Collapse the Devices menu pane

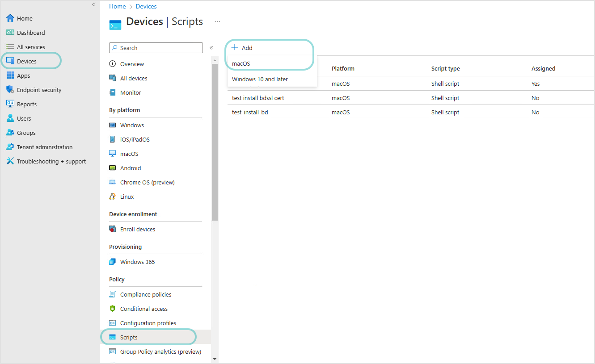point(211,47)
